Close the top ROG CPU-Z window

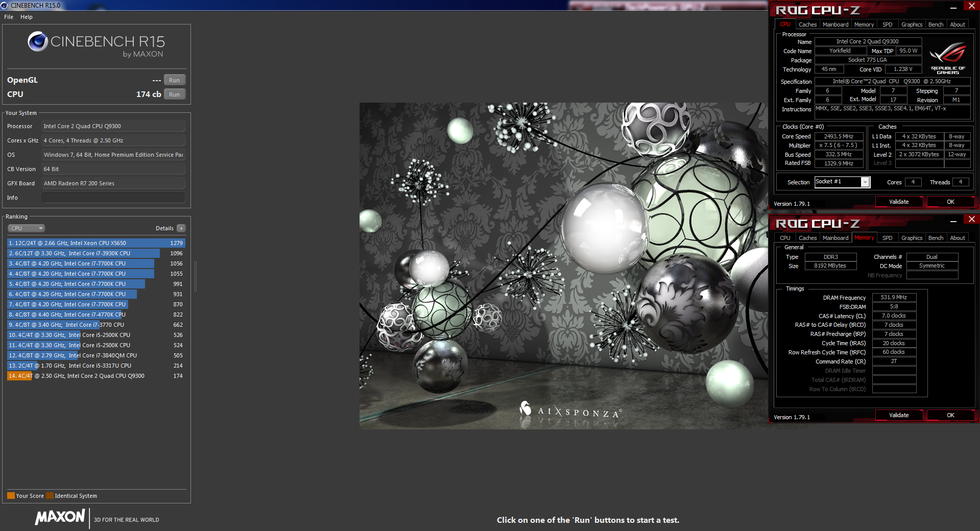click(971, 6)
